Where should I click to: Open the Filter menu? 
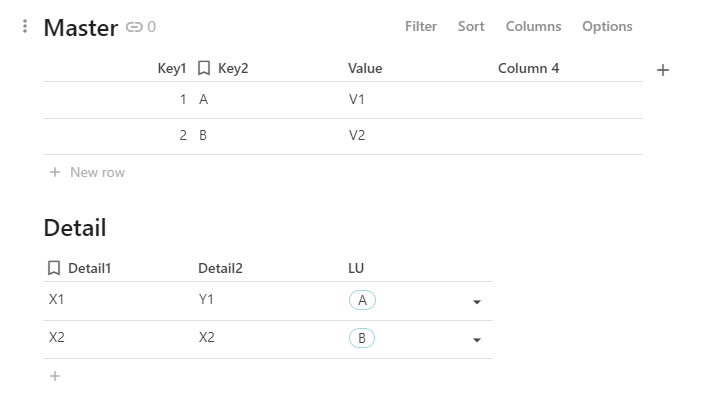(421, 27)
